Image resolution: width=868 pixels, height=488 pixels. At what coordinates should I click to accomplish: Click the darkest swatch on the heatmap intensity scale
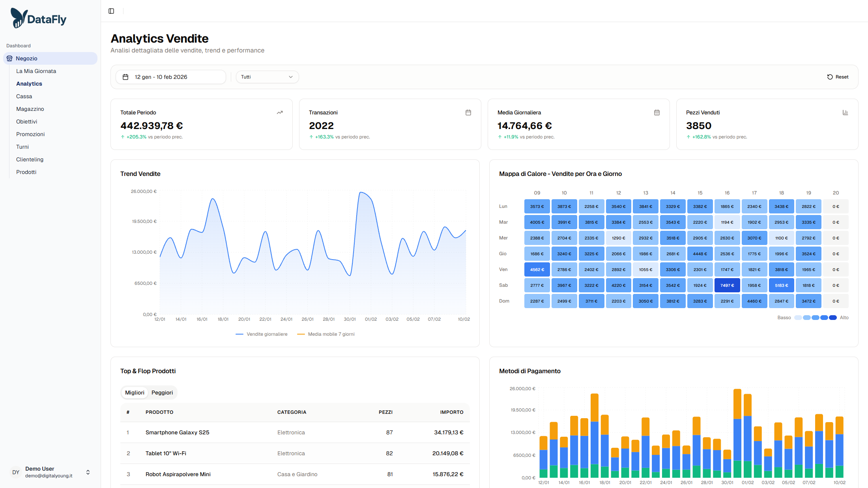833,318
